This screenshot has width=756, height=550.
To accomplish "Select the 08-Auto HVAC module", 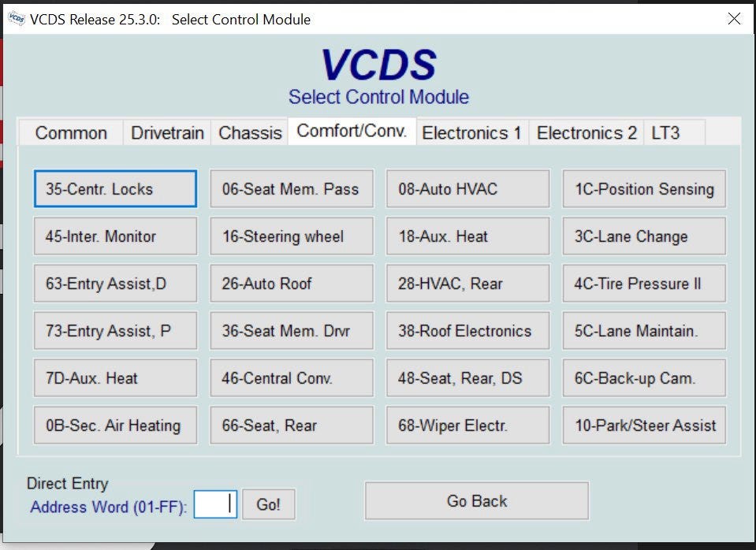I will tap(467, 188).
